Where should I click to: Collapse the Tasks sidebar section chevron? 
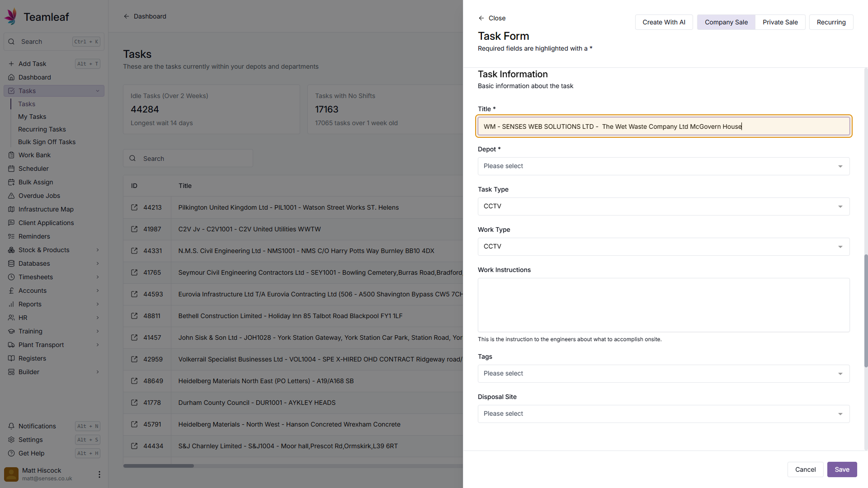tap(98, 91)
